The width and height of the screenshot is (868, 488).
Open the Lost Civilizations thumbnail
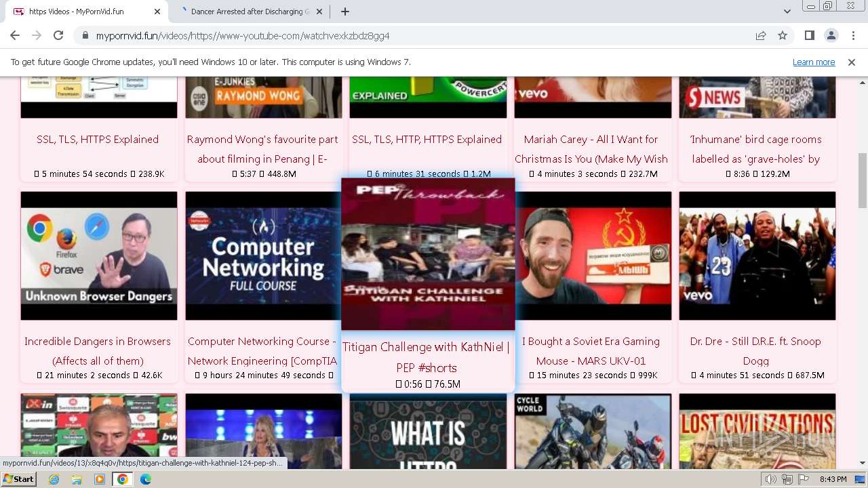click(x=757, y=432)
